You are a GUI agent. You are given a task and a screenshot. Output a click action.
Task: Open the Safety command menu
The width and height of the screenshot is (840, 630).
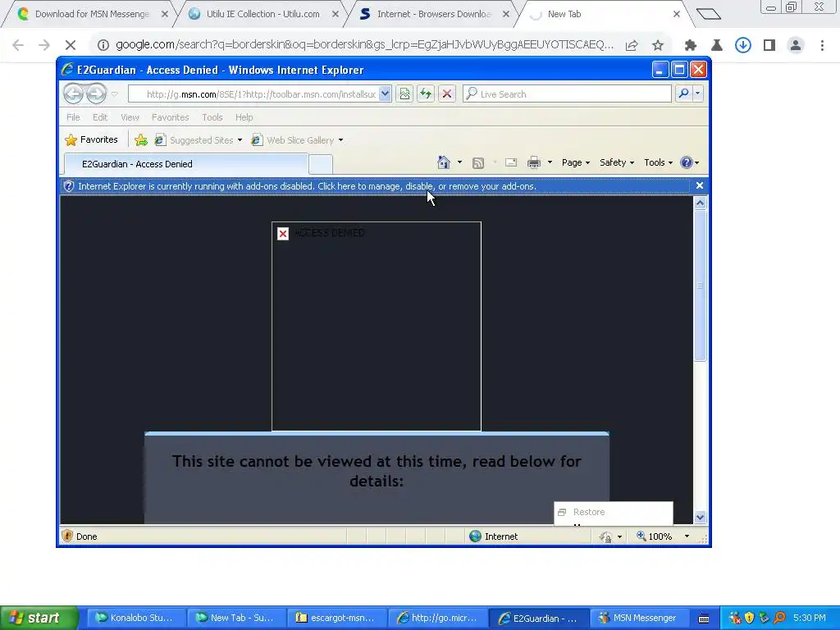(x=617, y=162)
